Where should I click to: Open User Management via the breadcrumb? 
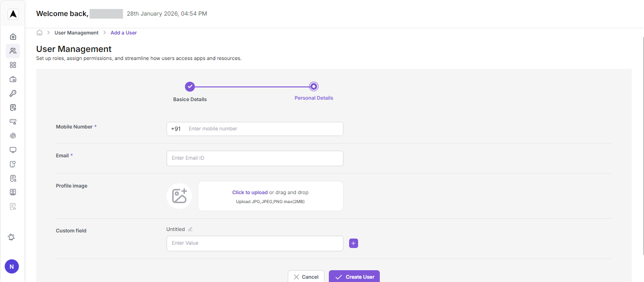coord(76,32)
